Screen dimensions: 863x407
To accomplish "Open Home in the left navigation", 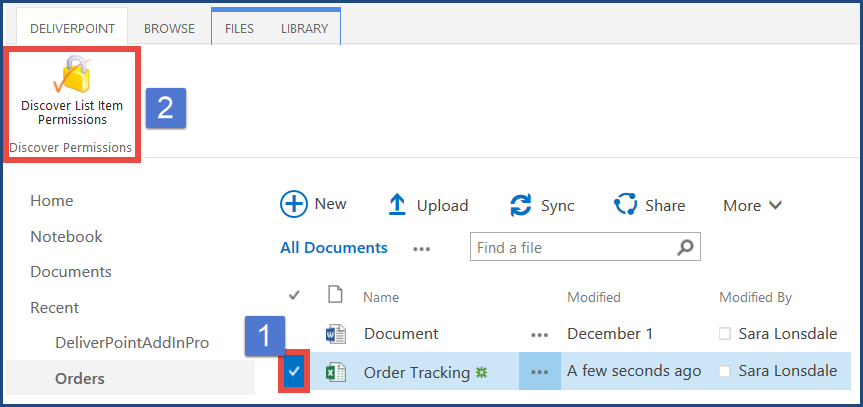I will coord(52,200).
